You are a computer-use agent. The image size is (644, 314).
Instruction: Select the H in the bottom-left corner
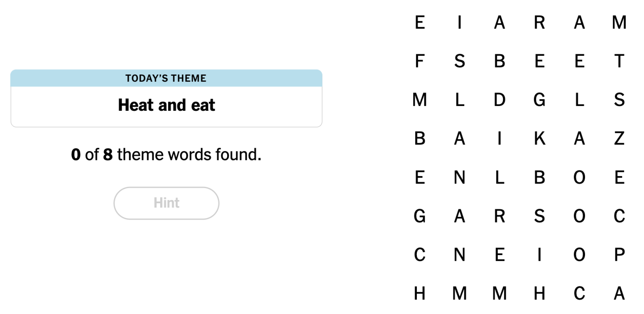(x=419, y=293)
